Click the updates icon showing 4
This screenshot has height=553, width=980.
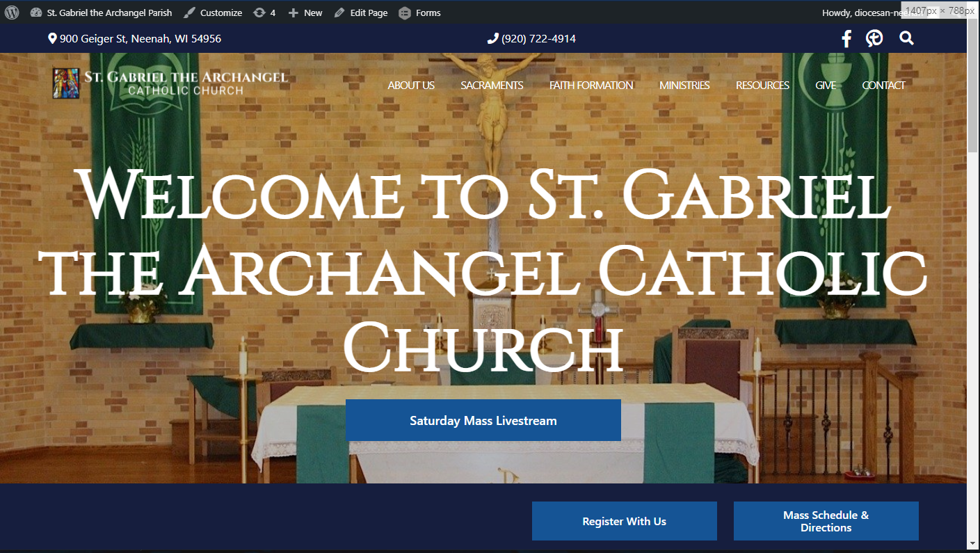264,13
